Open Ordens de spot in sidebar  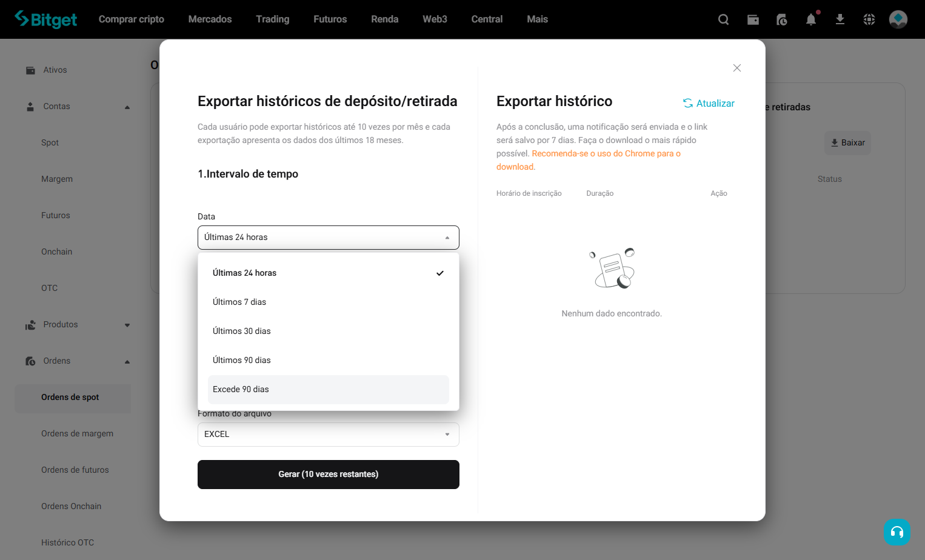pyautogui.click(x=73, y=399)
